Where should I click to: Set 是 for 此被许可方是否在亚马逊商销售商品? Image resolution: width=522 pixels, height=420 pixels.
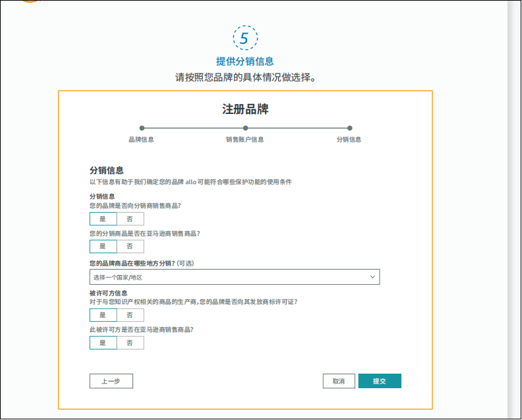coord(103,342)
